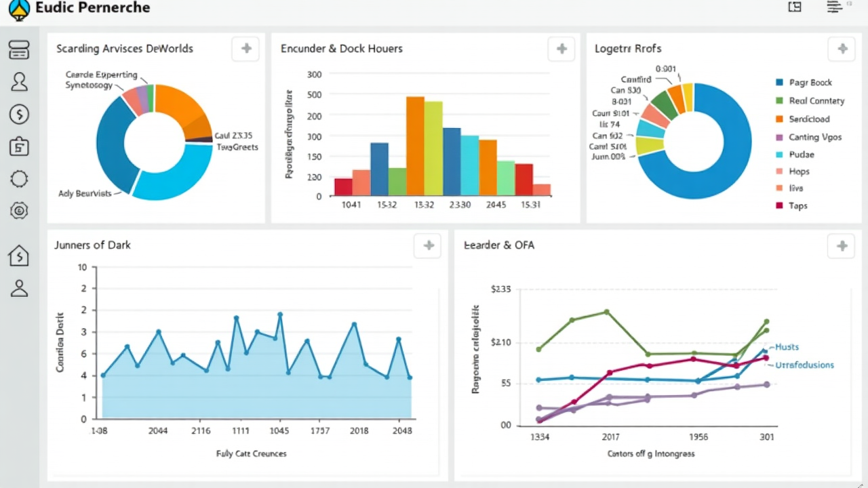Open the clipboard badge sidebar icon
This screenshot has height=488, width=868.
click(19, 146)
